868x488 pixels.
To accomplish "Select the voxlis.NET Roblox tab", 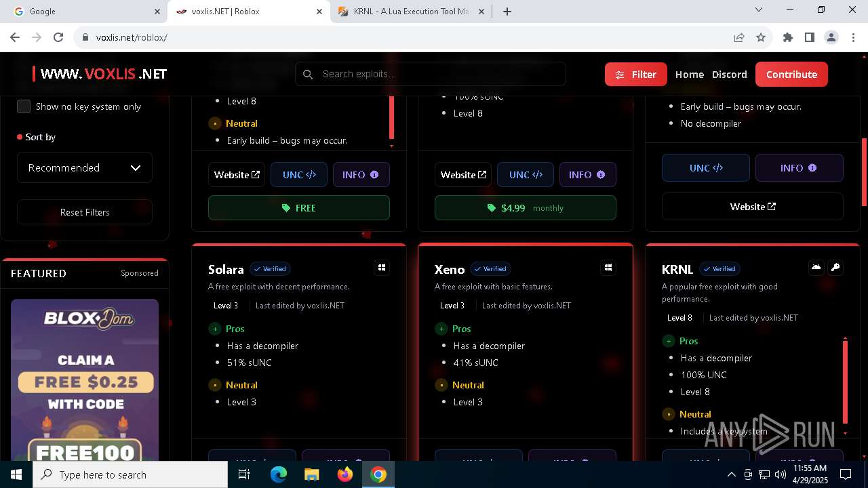I will click(248, 12).
